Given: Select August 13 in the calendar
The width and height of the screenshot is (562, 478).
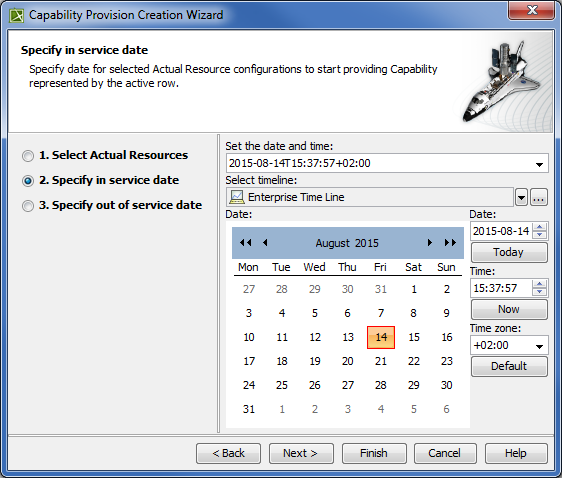Looking at the screenshot, I should pyautogui.click(x=348, y=337).
